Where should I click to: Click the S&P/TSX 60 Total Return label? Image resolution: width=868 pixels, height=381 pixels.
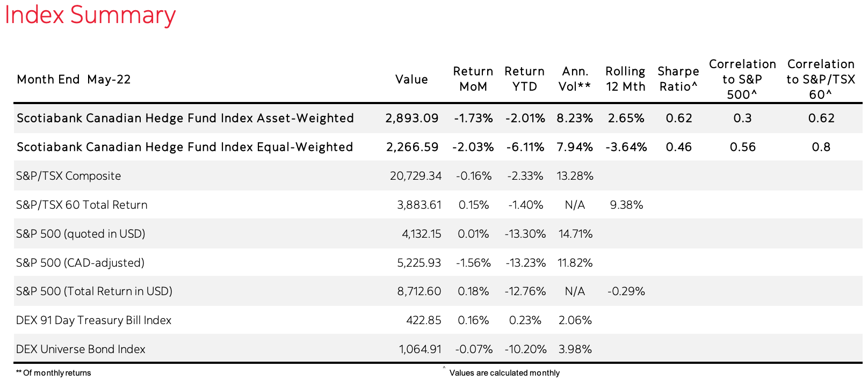coord(82,205)
